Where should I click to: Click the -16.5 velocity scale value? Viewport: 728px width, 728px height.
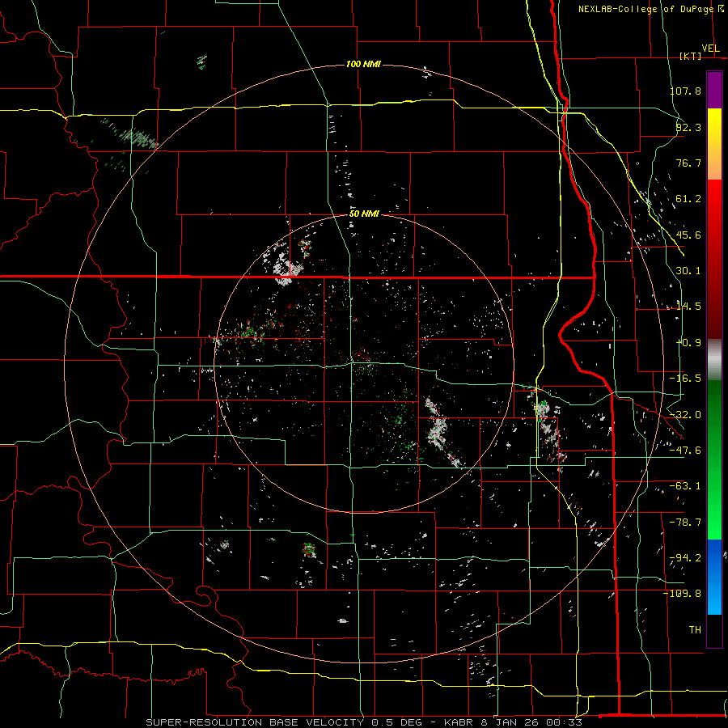point(685,379)
